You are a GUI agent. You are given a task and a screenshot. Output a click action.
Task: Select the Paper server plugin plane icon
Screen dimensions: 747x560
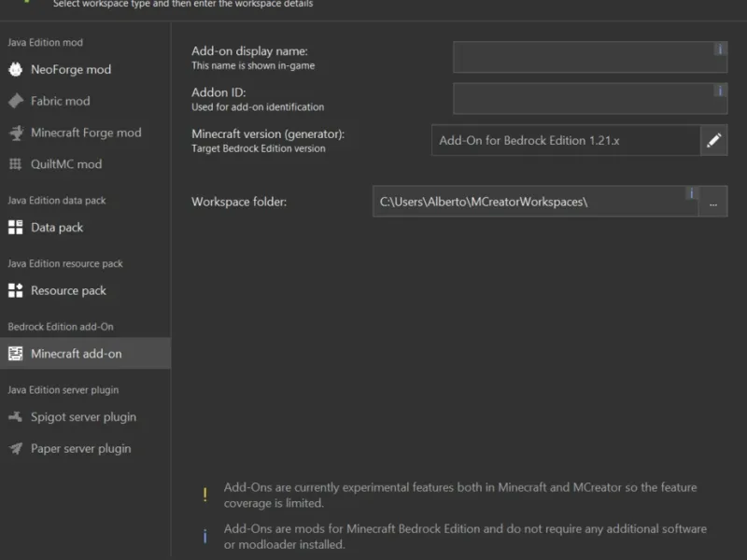[x=15, y=449]
